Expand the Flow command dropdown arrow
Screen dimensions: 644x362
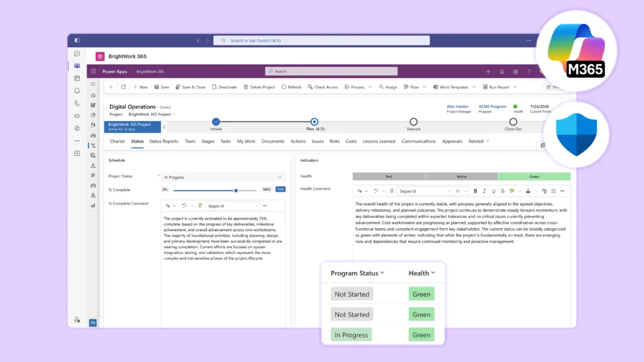coord(425,87)
